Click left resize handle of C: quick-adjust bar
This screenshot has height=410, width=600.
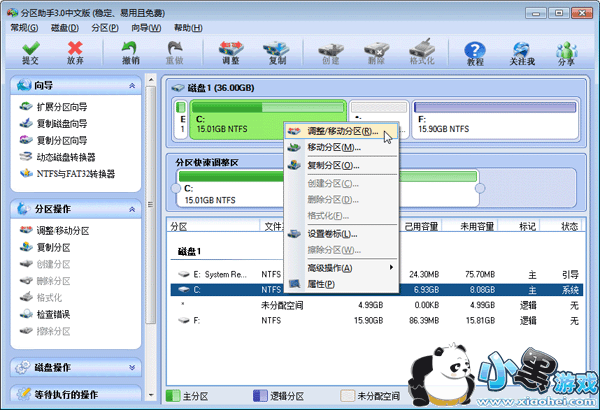tap(176, 188)
